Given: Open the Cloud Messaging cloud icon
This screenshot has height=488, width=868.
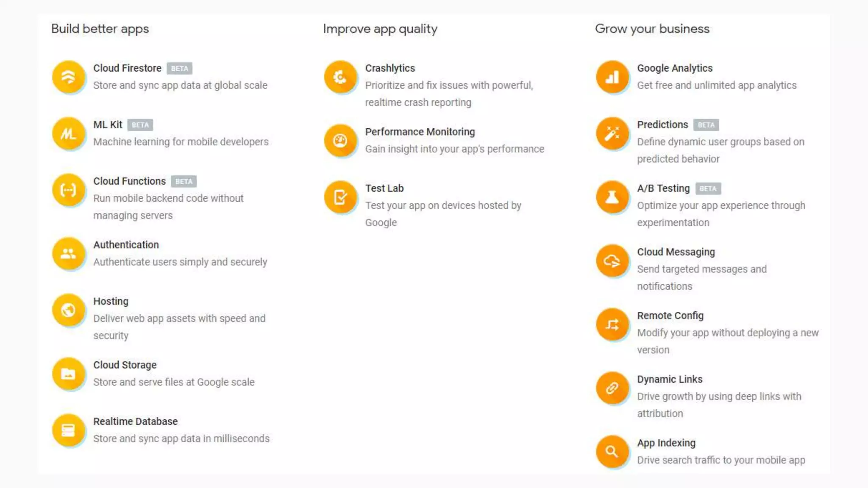Looking at the screenshot, I should click(x=612, y=261).
